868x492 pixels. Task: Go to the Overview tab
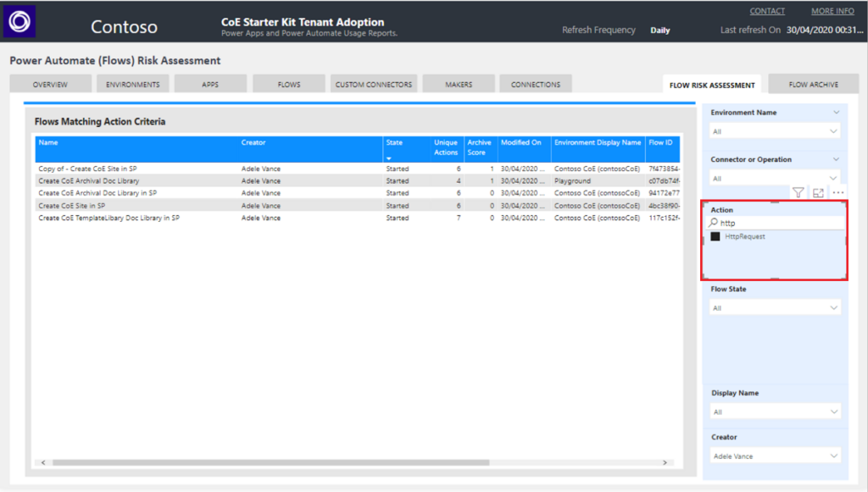coord(50,85)
